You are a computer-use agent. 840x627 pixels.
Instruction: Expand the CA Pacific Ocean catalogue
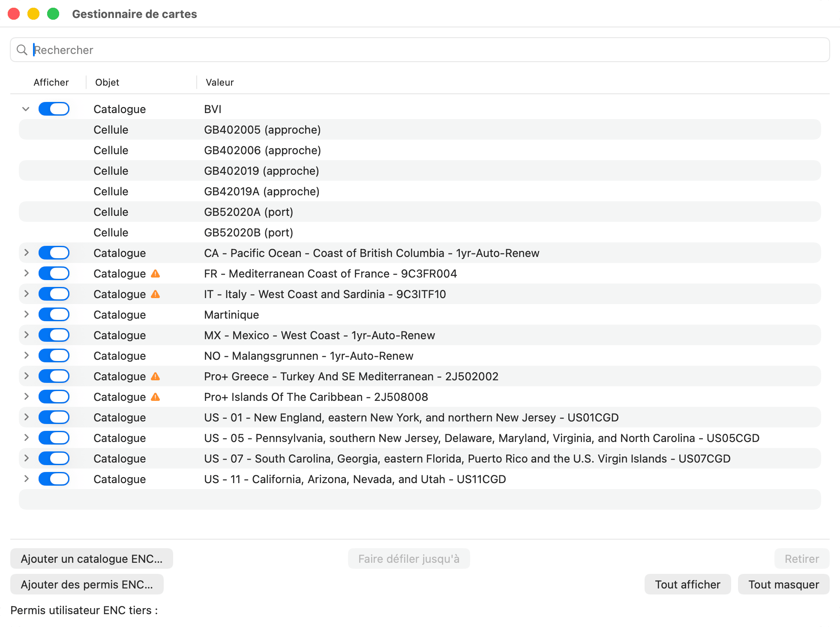[26, 253]
